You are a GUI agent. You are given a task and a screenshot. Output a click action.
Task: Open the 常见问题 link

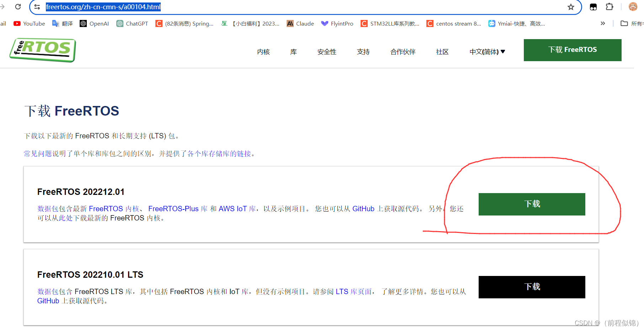tap(38, 154)
